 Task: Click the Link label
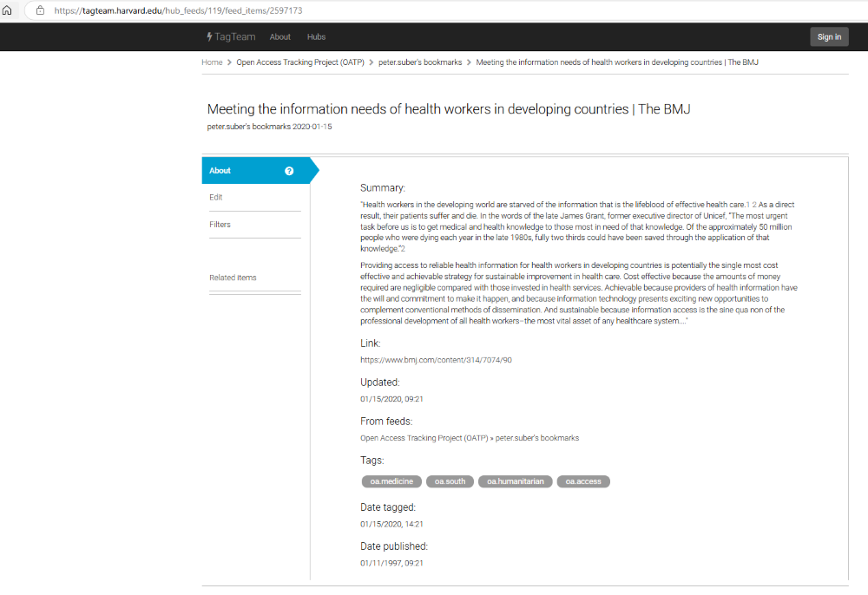(x=371, y=343)
